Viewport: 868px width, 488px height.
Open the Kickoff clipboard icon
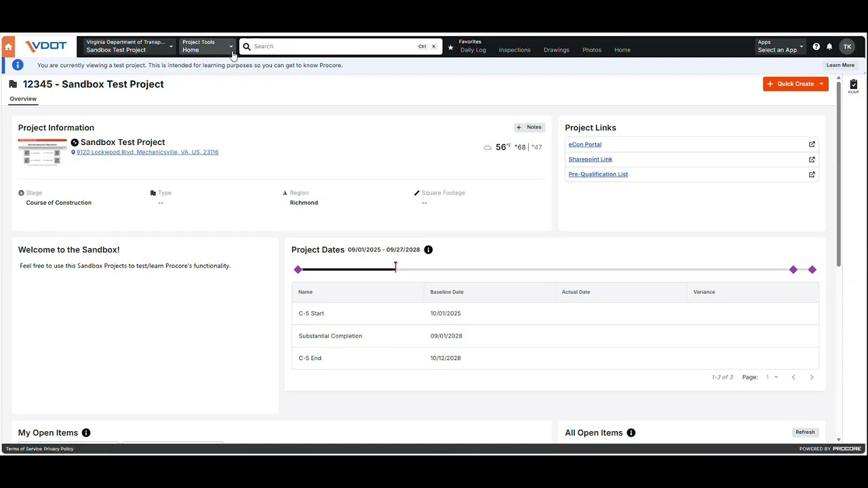click(854, 85)
